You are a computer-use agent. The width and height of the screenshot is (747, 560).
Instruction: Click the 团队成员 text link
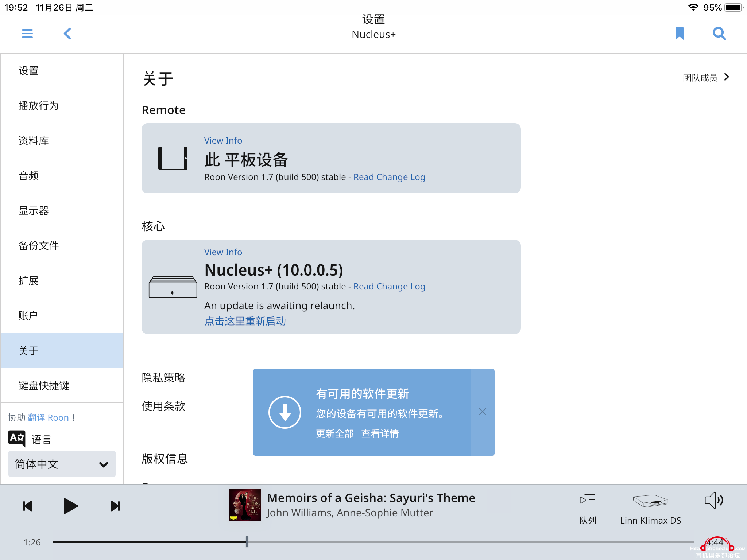700,77
